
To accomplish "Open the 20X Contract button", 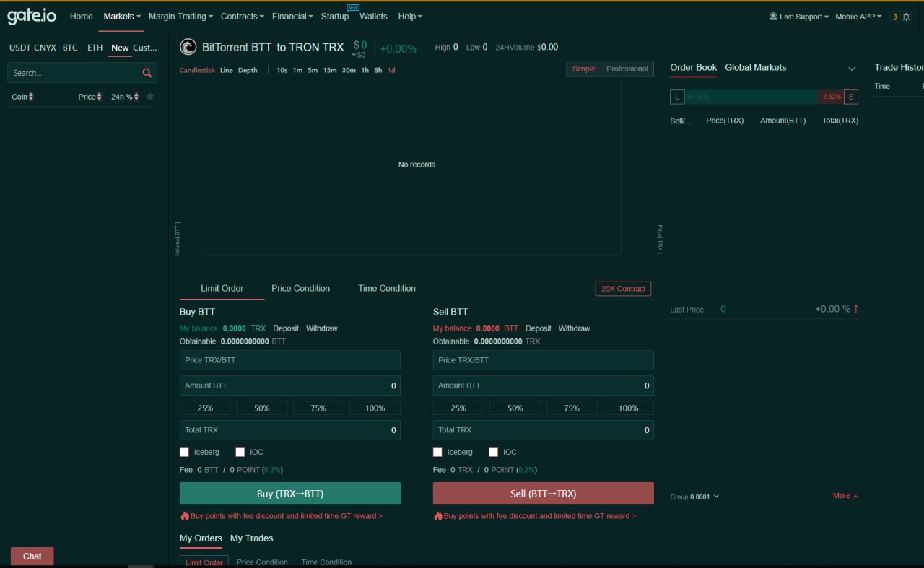I will click(624, 289).
